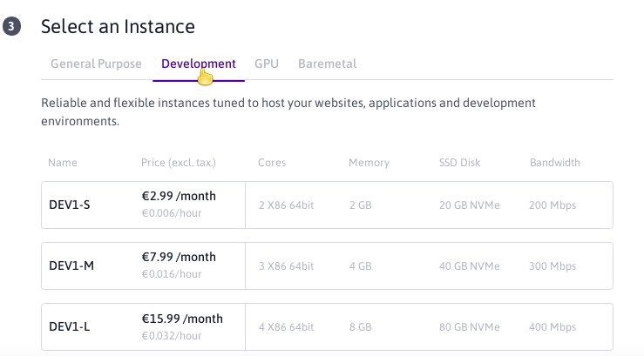644x356 pixels.
Task: Click the Price (excl. tax.) column header
Action: click(x=179, y=163)
